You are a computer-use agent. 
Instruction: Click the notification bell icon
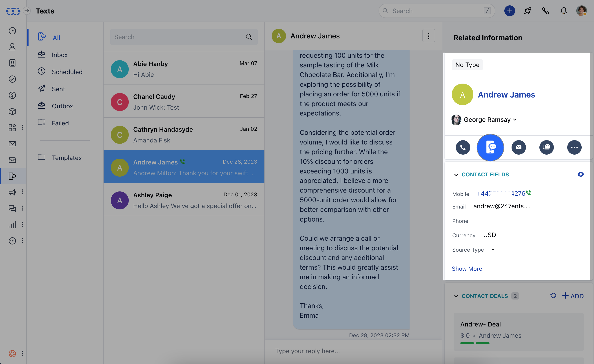[x=563, y=11]
